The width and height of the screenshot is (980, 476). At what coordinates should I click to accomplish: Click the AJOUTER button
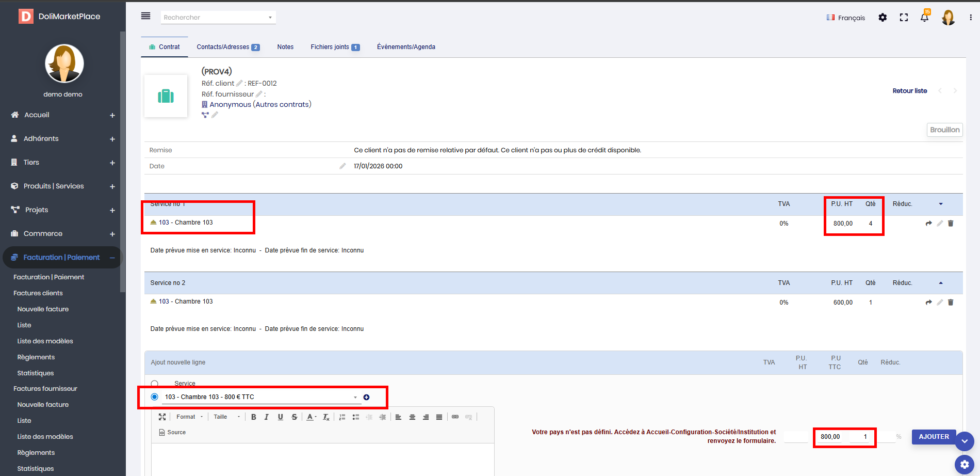[934, 437]
